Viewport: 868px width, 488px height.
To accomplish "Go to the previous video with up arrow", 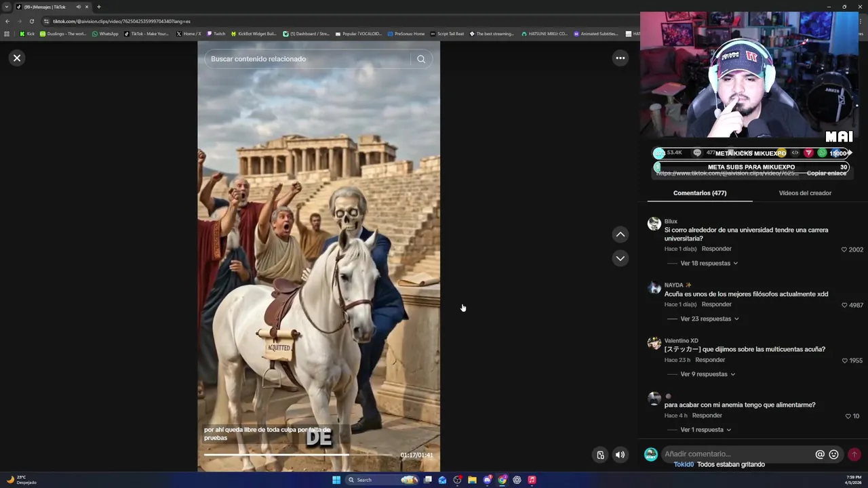I will pyautogui.click(x=620, y=235).
